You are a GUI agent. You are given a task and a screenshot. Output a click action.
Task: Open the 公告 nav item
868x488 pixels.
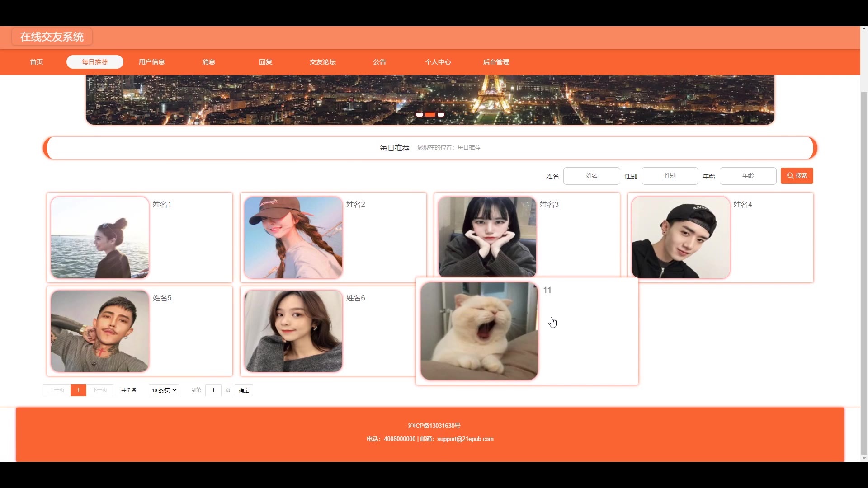click(x=380, y=62)
